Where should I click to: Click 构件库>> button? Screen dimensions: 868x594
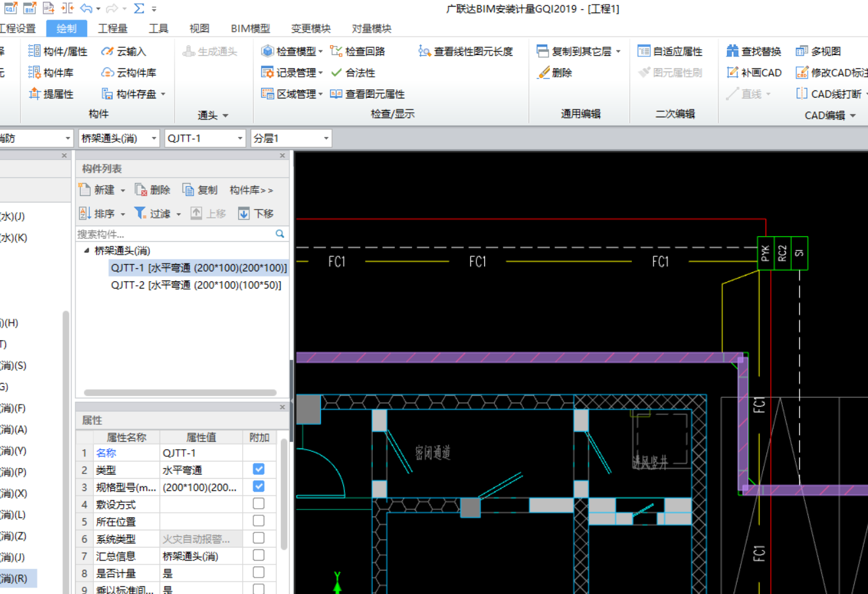pyautogui.click(x=251, y=190)
